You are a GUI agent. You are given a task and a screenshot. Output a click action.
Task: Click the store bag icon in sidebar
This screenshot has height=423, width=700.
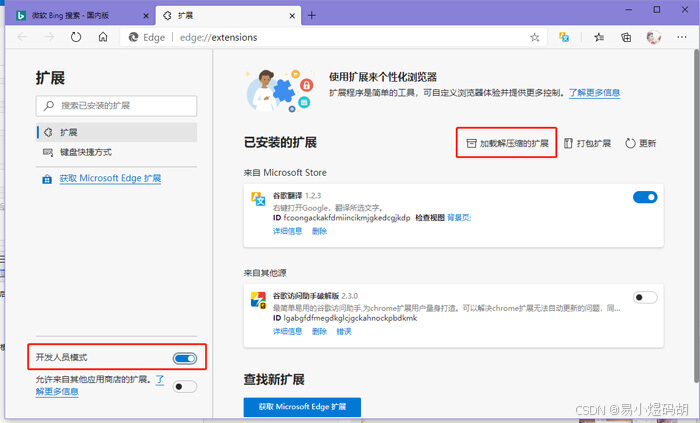(x=47, y=179)
